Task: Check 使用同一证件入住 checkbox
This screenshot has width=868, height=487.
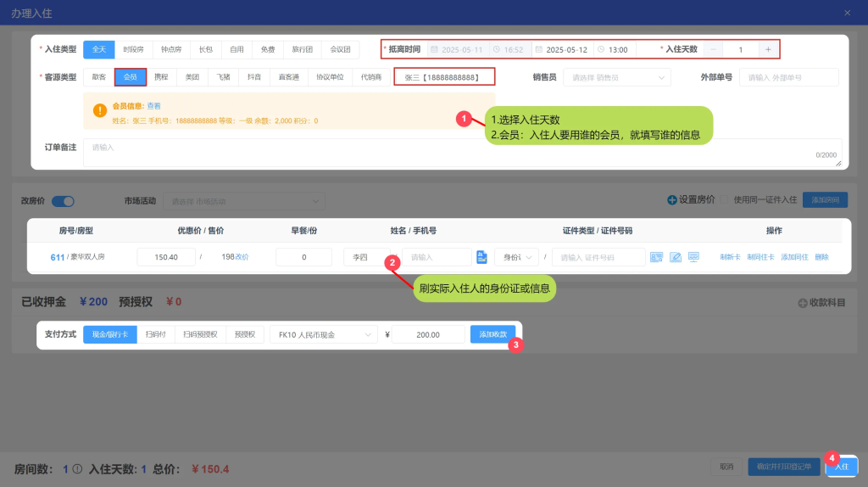Action: pyautogui.click(x=725, y=200)
